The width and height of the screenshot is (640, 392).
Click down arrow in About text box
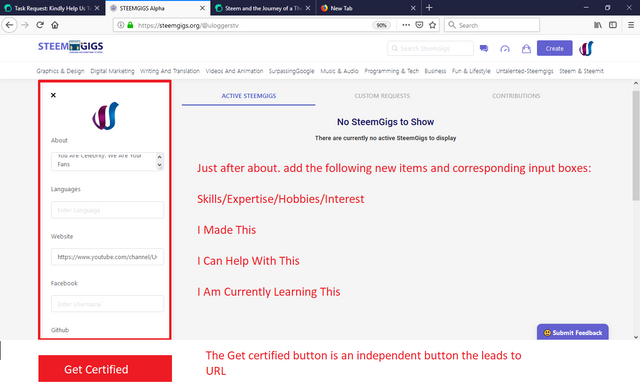[x=160, y=165]
